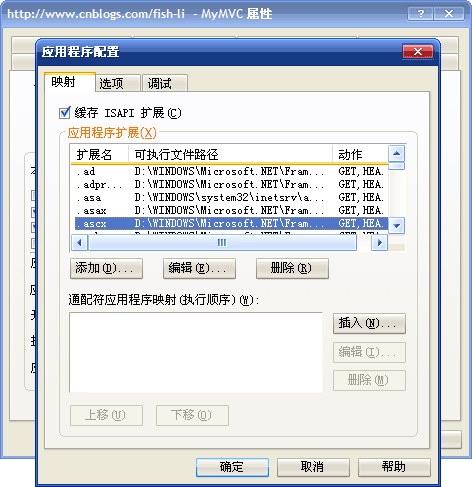Image resolution: width=472 pixels, height=487 pixels.
Task: Click the system32\inetsrv path of .asa
Action: pyautogui.click(x=229, y=197)
